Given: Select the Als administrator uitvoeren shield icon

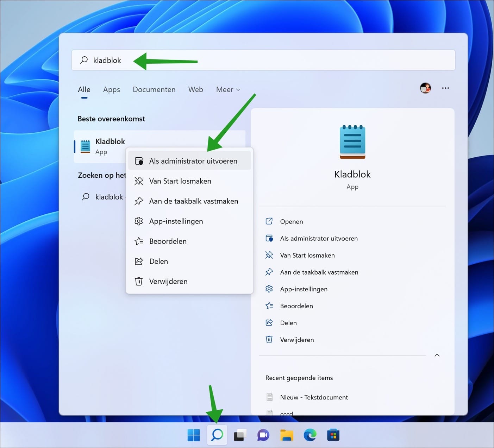Looking at the screenshot, I should (x=139, y=160).
